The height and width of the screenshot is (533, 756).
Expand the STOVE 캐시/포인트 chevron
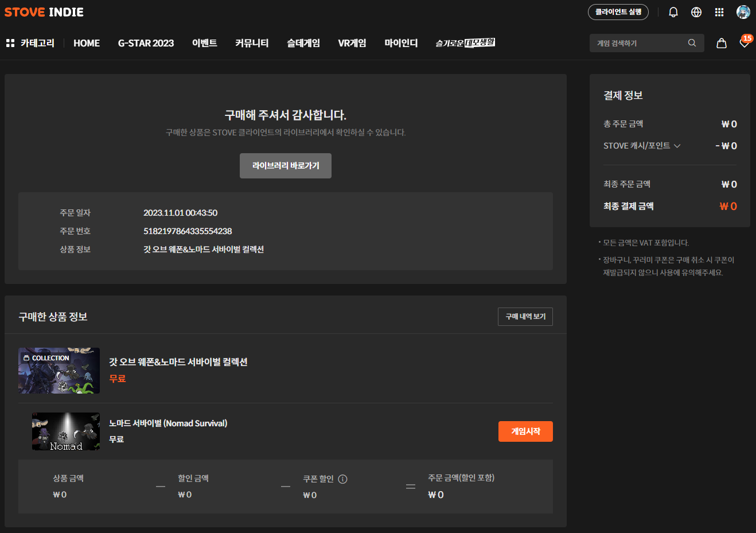point(677,146)
